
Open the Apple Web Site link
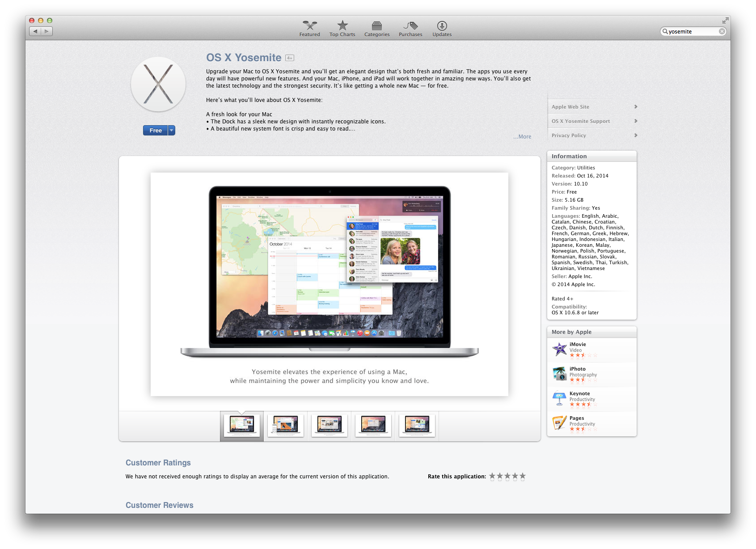(570, 107)
